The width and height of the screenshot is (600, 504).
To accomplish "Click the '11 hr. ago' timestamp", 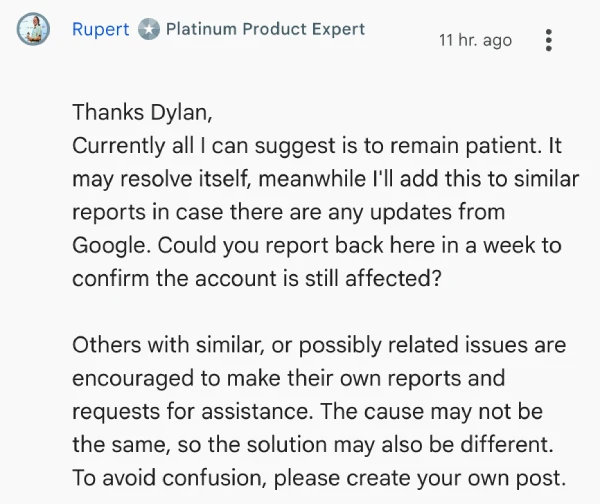I will click(475, 40).
